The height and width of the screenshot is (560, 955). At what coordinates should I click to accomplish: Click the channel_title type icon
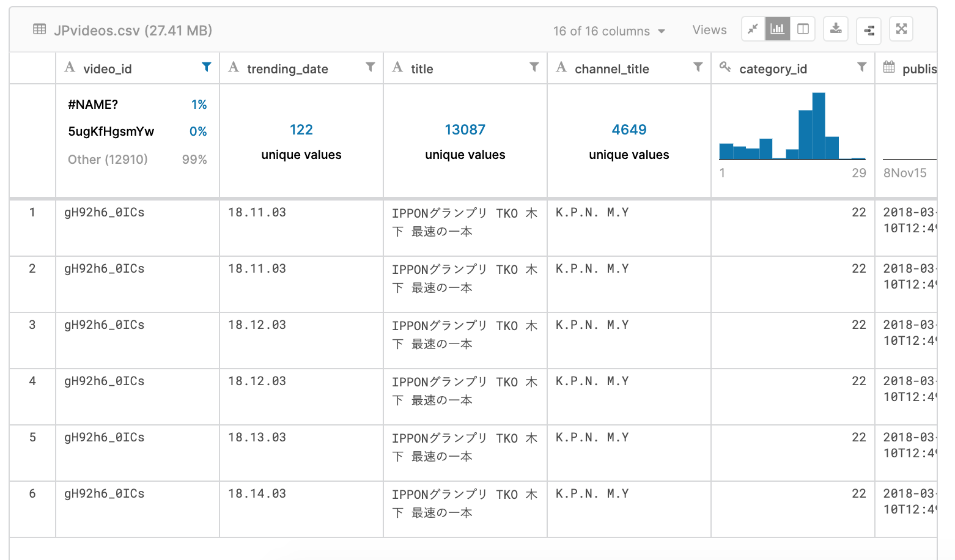(562, 67)
